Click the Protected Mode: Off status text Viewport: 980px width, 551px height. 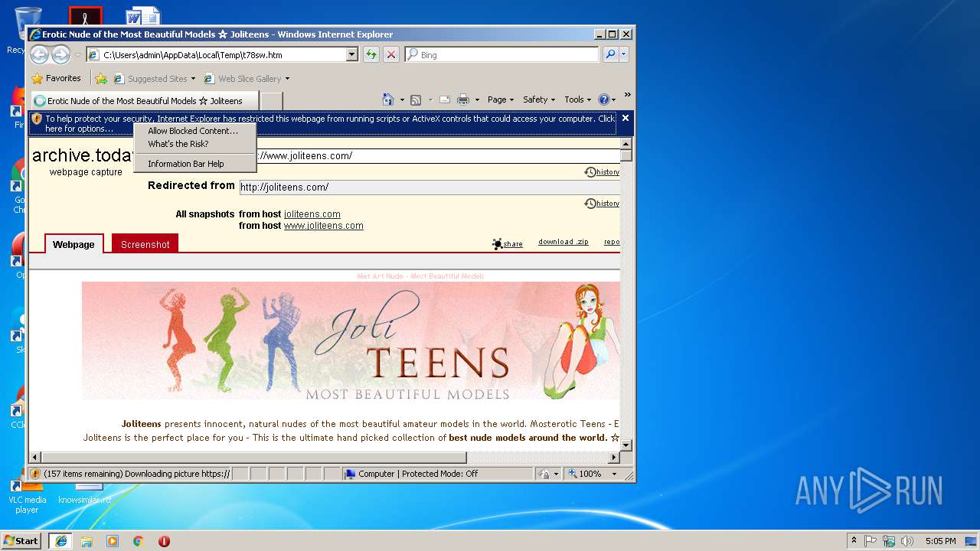pyautogui.click(x=439, y=474)
